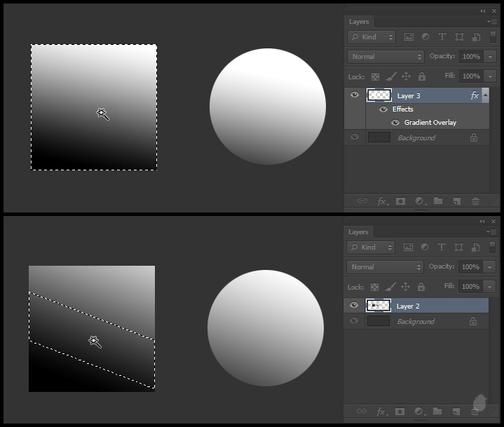Click the Fill value field above Layer 3
This screenshot has height=427, width=504.
click(470, 76)
